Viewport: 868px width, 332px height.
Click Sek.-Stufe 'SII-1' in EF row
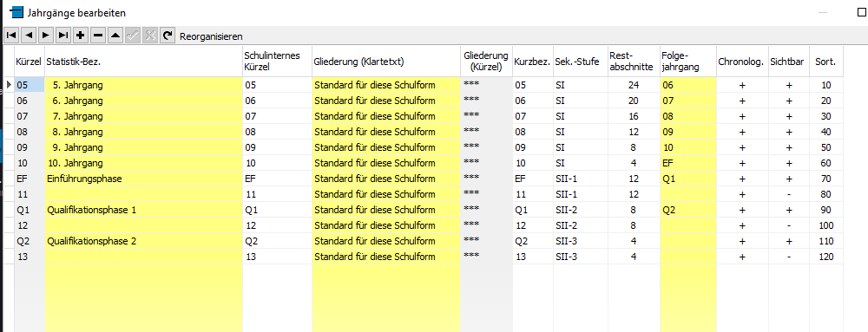point(580,179)
